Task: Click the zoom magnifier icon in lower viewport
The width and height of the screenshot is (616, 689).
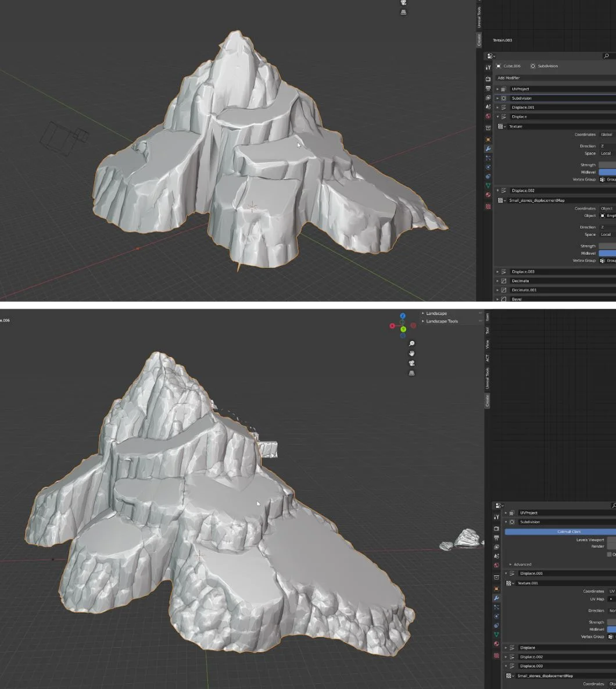Action: point(412,344)
